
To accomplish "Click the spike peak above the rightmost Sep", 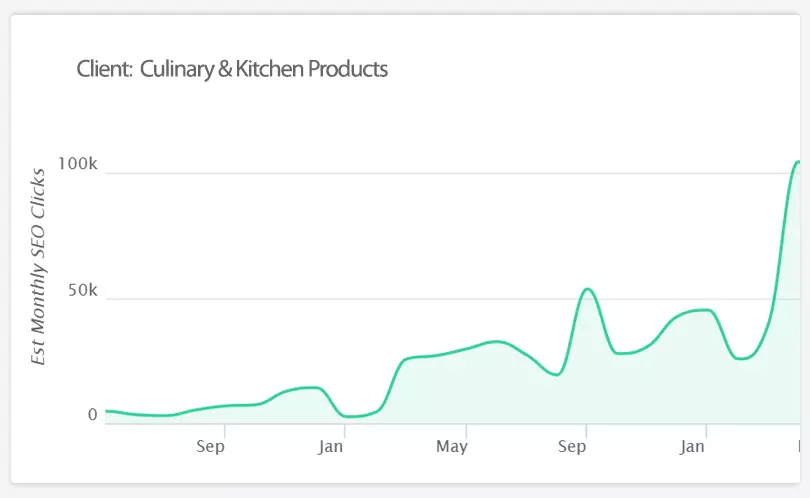I will (x=587, y=289).
